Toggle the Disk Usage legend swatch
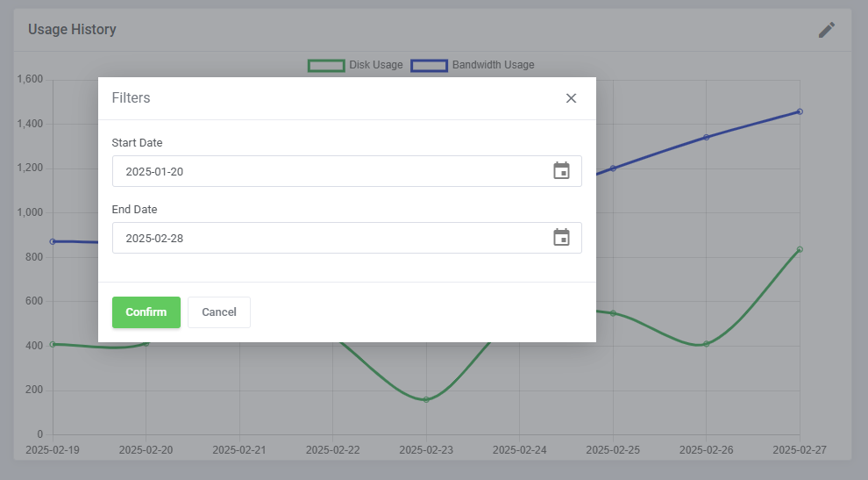The image size is (868, 480). click(326, 66)
